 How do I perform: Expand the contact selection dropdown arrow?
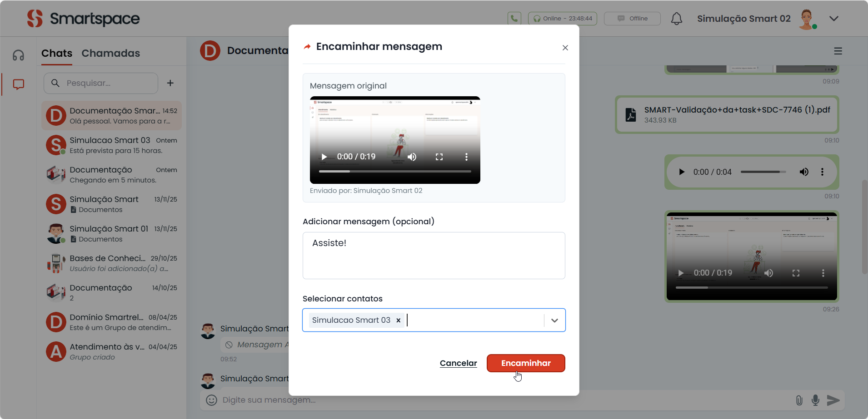(554, 320)
